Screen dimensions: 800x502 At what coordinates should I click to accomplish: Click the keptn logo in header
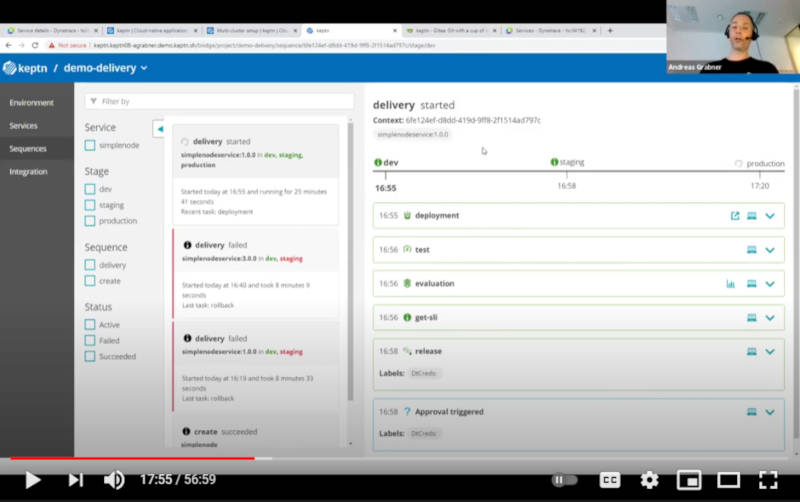25,68
